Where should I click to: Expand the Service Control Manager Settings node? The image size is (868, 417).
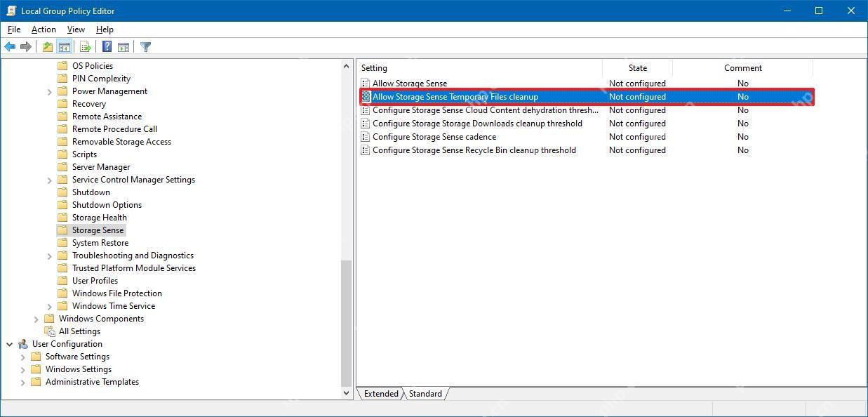(x=49, y=180)
